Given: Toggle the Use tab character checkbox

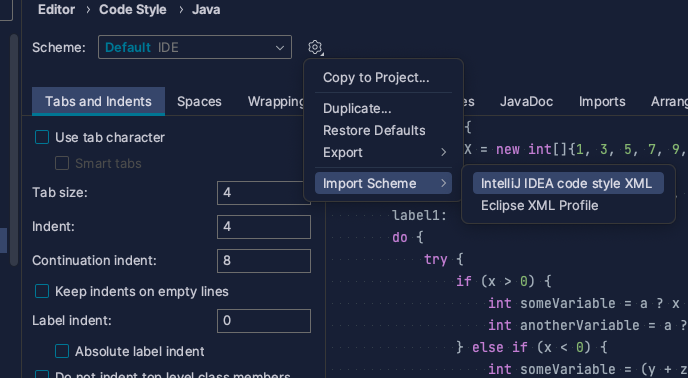Looking at the screenshot, I should (42, 137).
